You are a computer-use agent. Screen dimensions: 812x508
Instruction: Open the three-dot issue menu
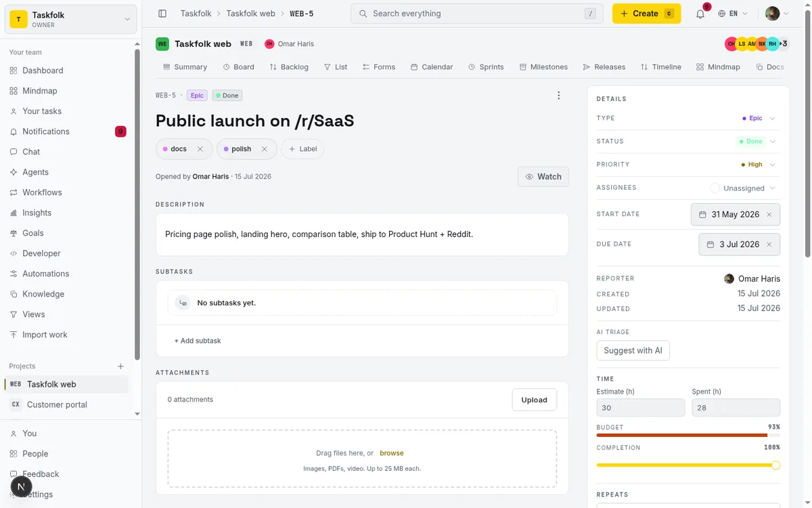[x=558, y=96]
